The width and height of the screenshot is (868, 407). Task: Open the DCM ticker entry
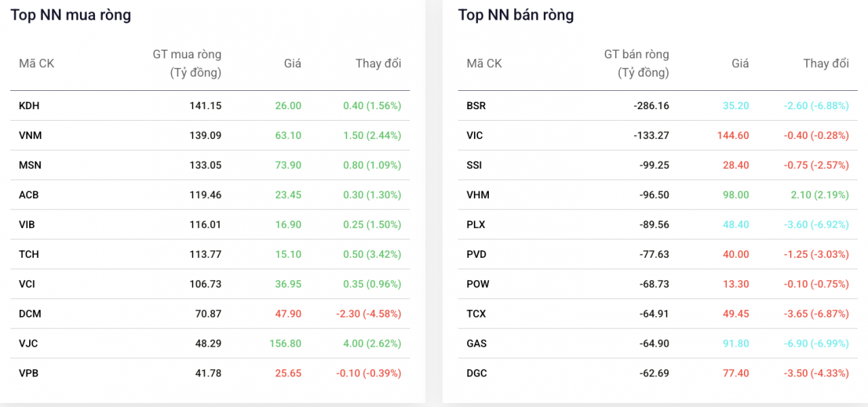pos(29,313)
